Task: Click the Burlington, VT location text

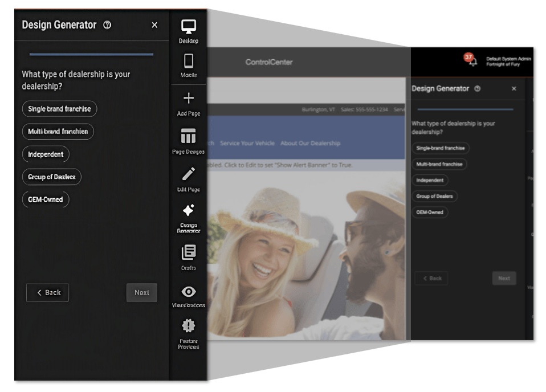Action: pyautogui.click(x=318, y=109)
